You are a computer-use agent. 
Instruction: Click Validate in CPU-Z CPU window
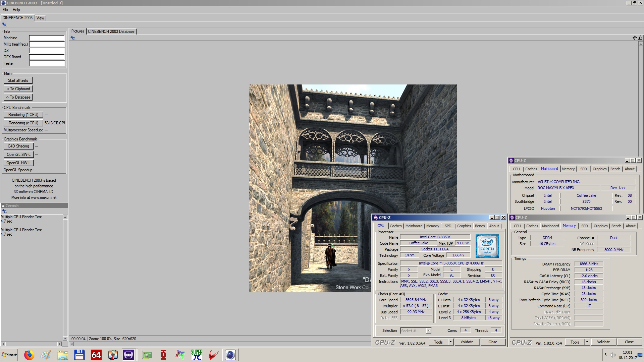(467, 342)
